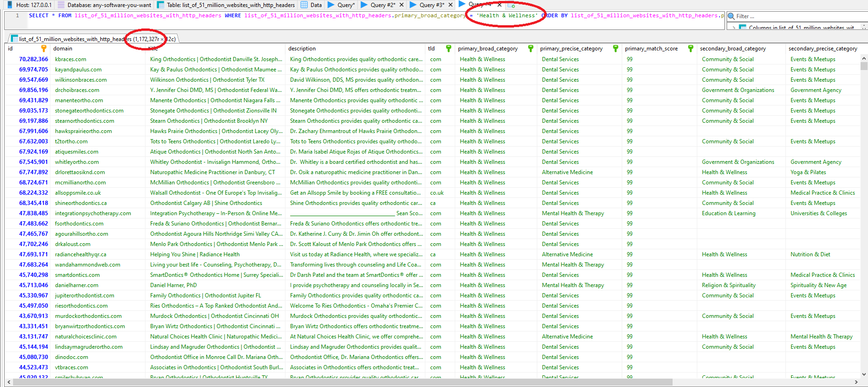Sort by primary_match_score column header
The width and height of the screenshot is (868, 387).
[660, 49]
